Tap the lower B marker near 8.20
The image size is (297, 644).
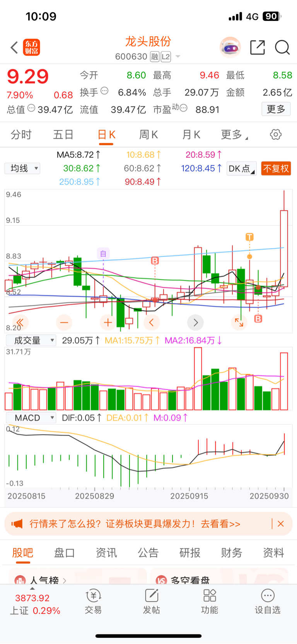tap(258, 319)
